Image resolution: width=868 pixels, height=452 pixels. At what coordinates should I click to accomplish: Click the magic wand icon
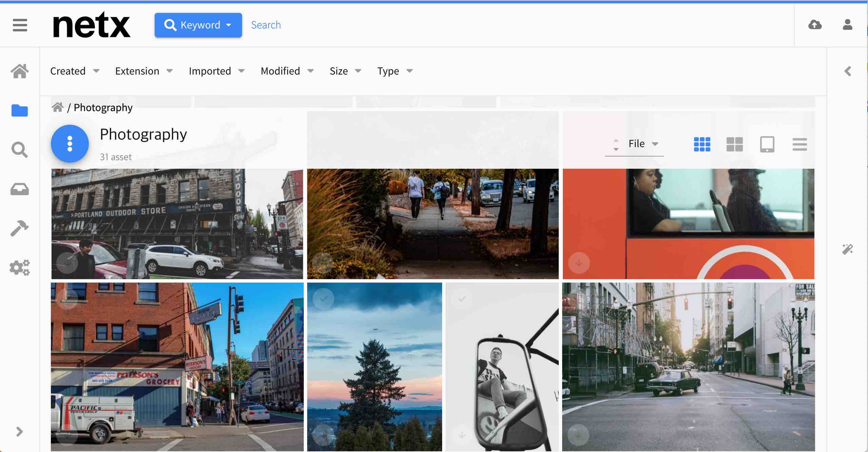[x=847, y=249]
